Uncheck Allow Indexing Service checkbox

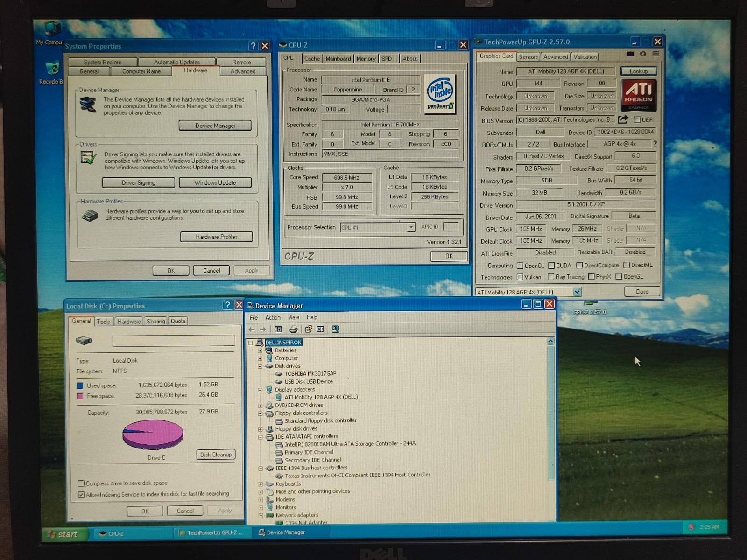pos(81,494)
